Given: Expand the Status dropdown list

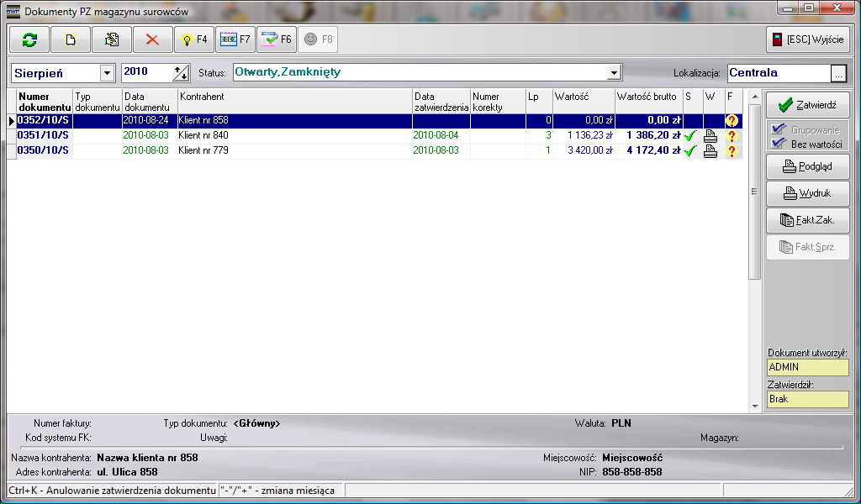Looking at the screenshot, I should [614, 73].
